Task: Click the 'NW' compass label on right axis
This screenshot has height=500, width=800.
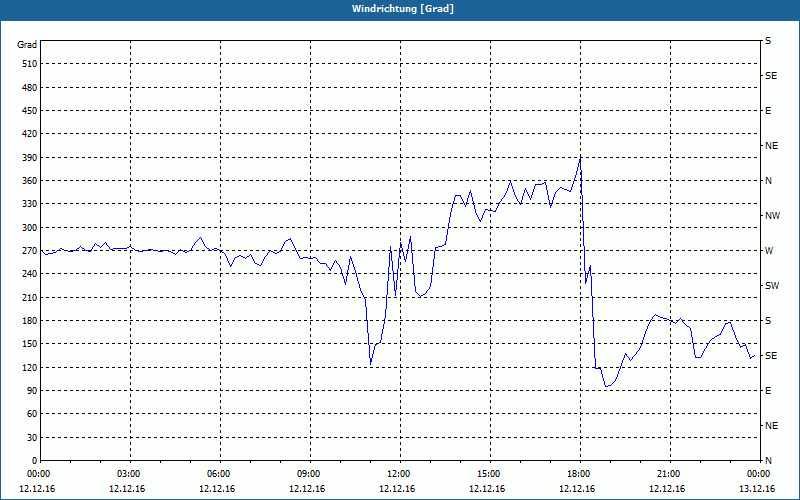Action: (772, 216)
